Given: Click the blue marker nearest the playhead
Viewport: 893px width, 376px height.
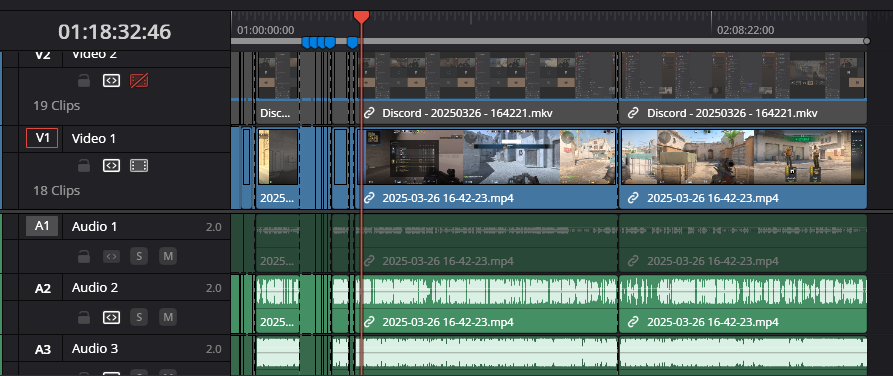Looking at the screenshot, I should click(x=353, y=42).
